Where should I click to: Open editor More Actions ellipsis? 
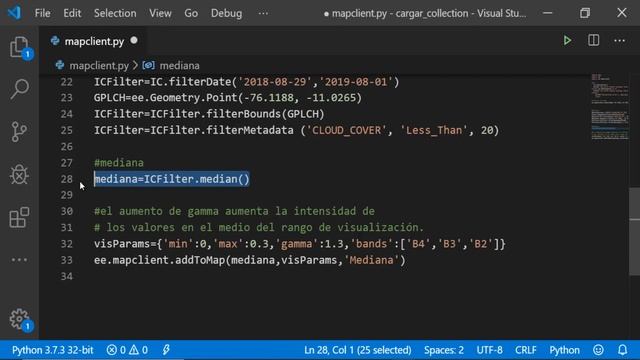click(x=620, y=40)
